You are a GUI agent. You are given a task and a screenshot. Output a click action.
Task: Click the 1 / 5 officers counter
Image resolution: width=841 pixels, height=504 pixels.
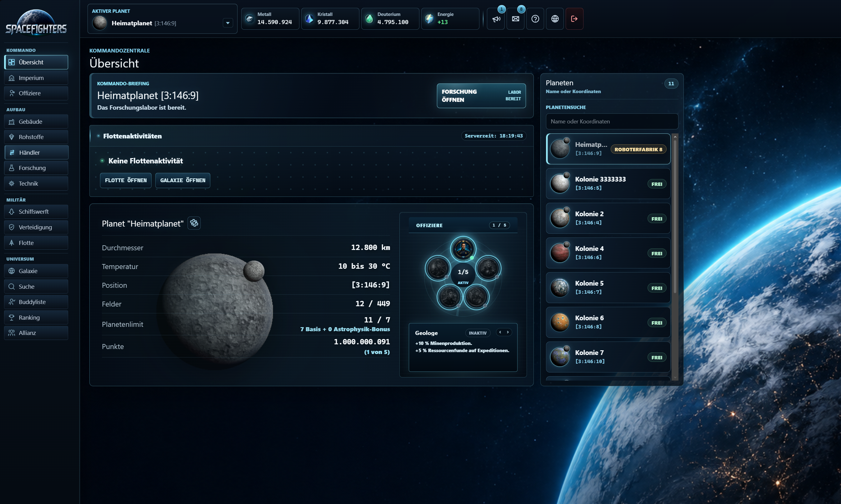coord(499,225)
